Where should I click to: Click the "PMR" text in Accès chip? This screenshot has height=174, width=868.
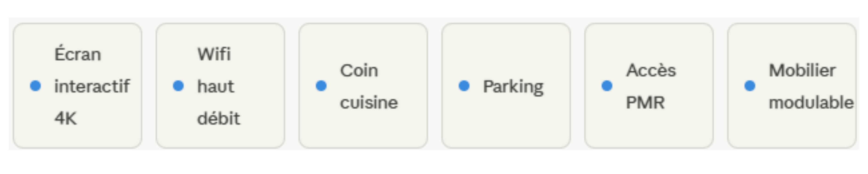tap(645, 102)
